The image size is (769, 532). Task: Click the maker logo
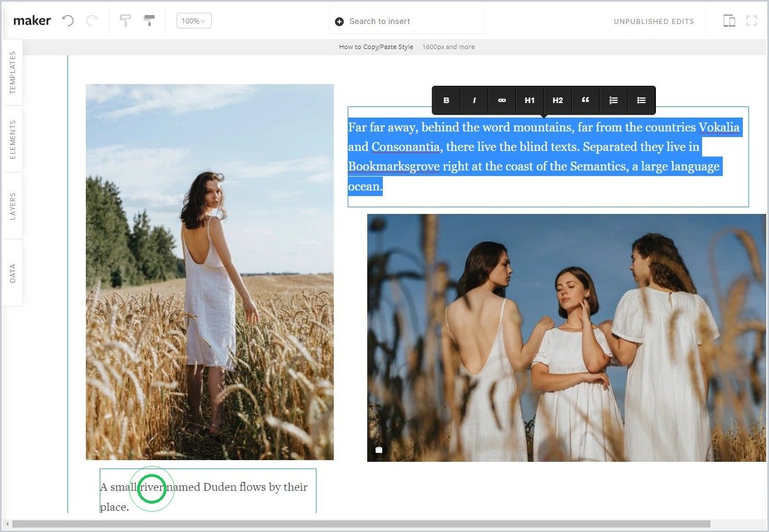32,21
